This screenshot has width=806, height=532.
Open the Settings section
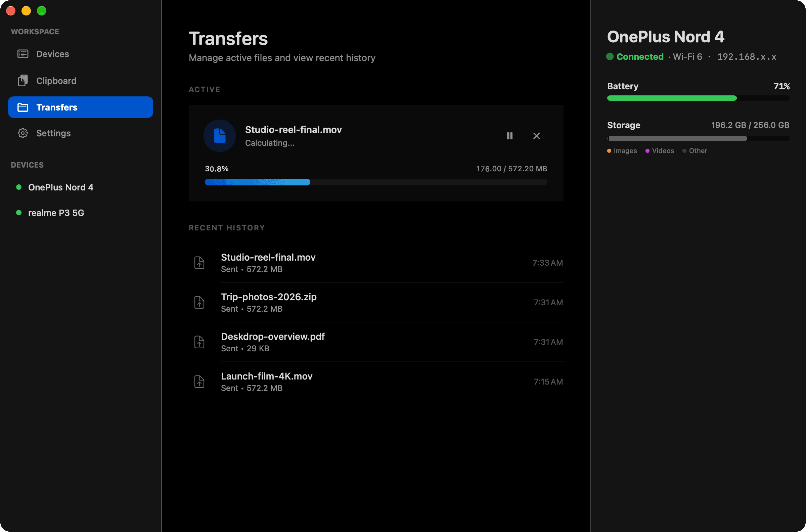coord(80,133)
